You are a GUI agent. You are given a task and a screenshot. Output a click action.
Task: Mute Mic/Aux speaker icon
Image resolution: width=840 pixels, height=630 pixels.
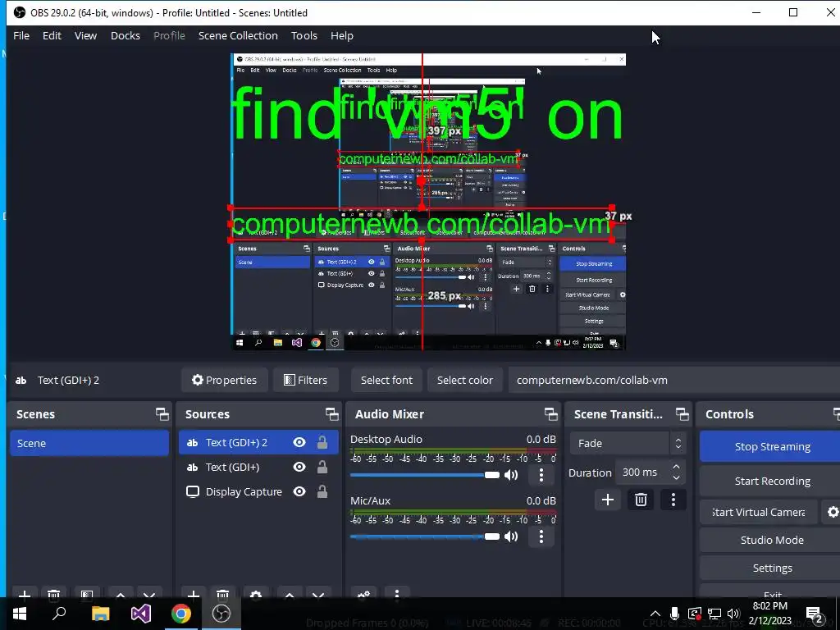click(511, 536)
